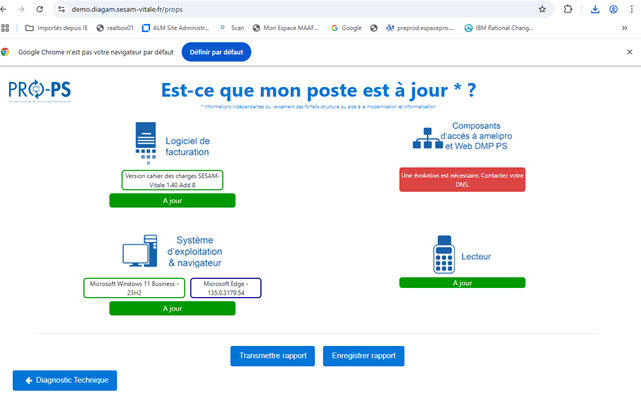The height and width of the screenshot is (406, 641).
Task: Reload the page with the refresh icon
Action: point(38,9)
